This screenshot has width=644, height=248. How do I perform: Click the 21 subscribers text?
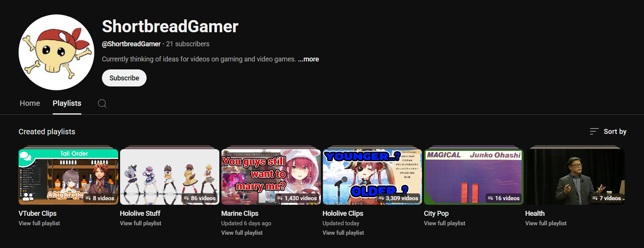(x=188, y=44)
